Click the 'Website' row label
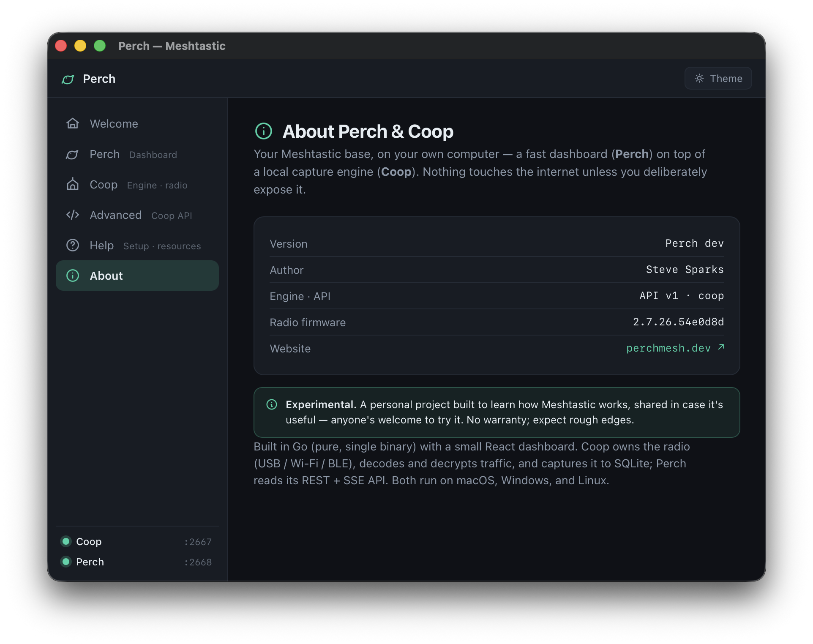Screen dimensions: 813x644 [290, 349]
